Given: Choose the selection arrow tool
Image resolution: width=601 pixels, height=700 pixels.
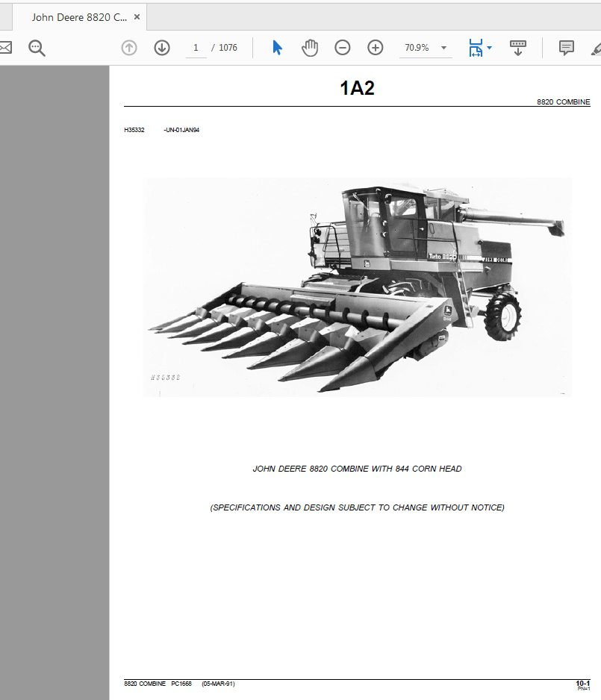Looking at the screenshot, I should point(277,47).
